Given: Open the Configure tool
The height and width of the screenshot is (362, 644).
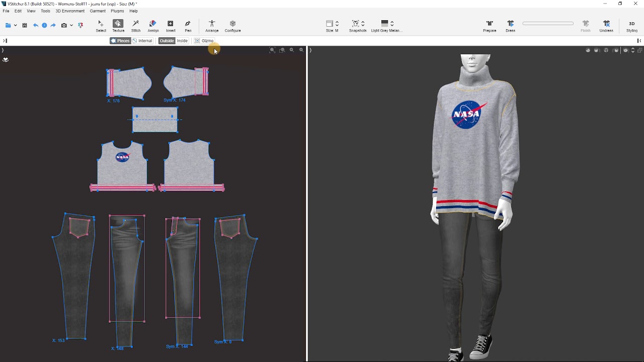Looking at the screenshot, I should pos(232,26).
